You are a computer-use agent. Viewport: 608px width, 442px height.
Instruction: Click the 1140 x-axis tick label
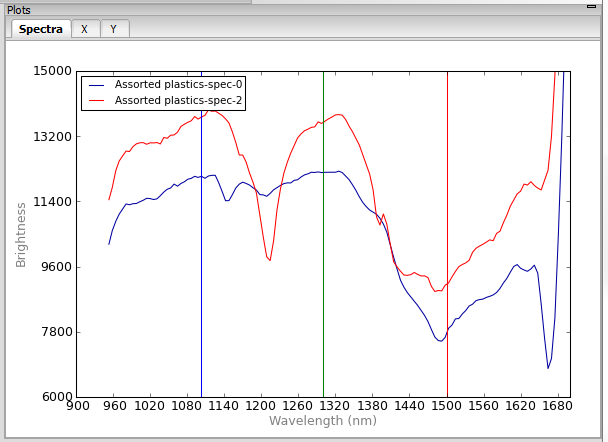pos(224,406)
